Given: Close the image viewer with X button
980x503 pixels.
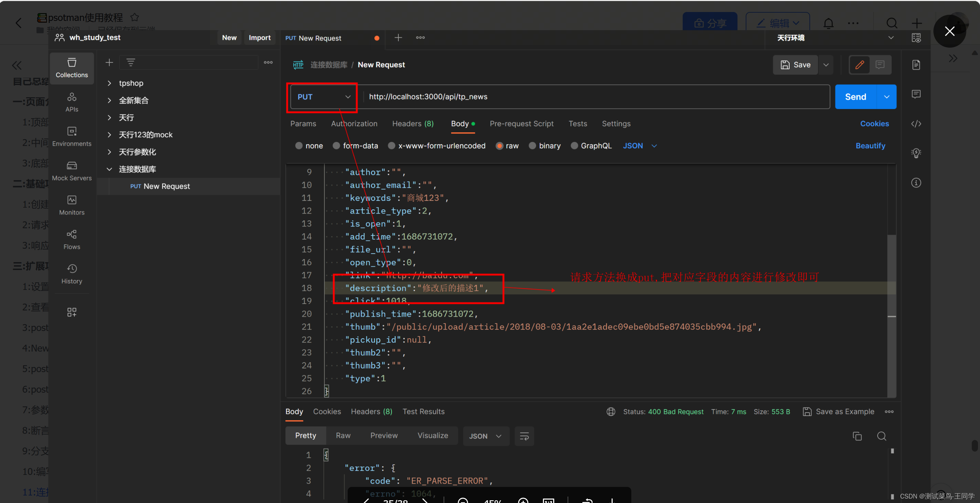Looking at the screenshot, I should (x=950, y=31).
